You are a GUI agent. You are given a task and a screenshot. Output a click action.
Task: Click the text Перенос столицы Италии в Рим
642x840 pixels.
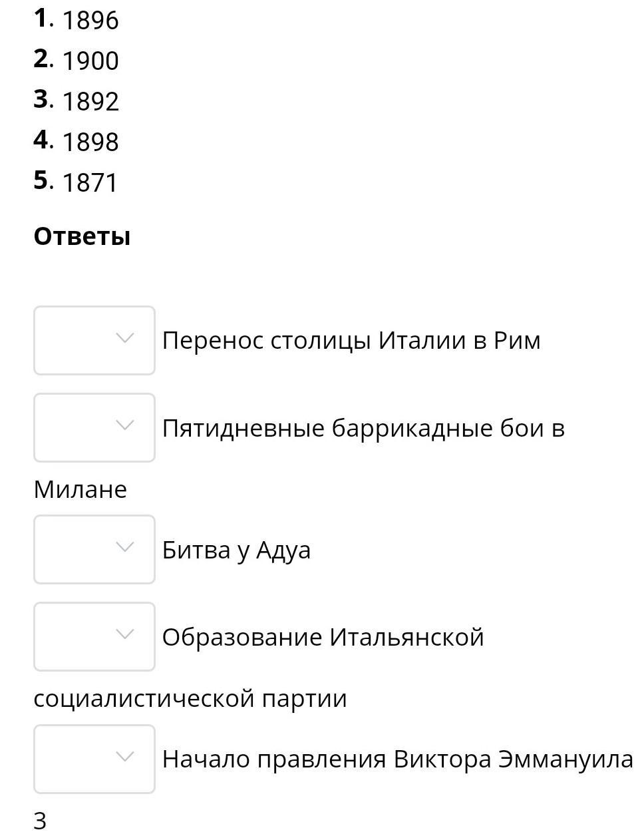(351, 340)
